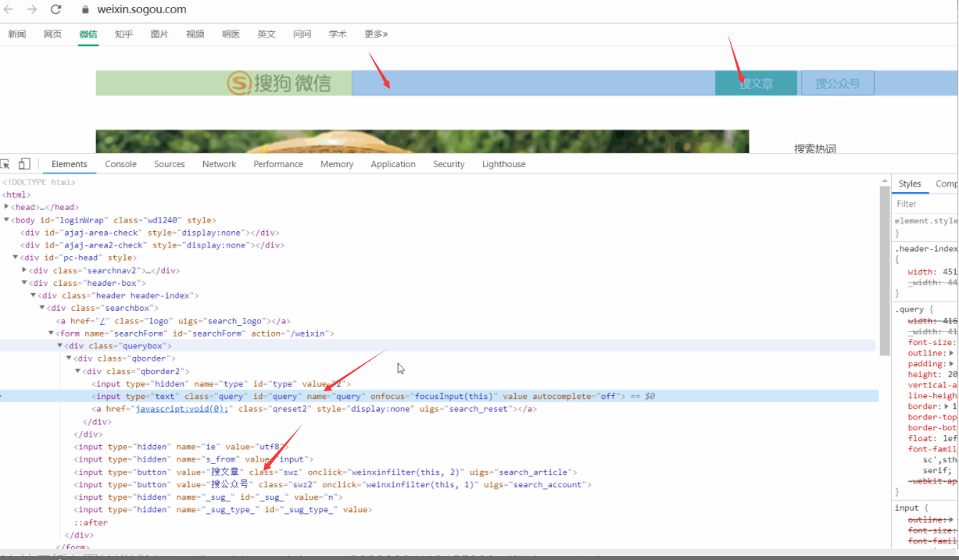Switch to the Lighthouse tab

coord(504,164)
